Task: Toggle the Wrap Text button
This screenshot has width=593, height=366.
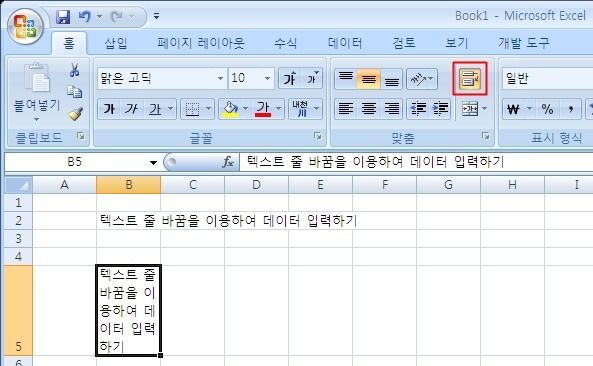Action: click(x=470, y=79)
